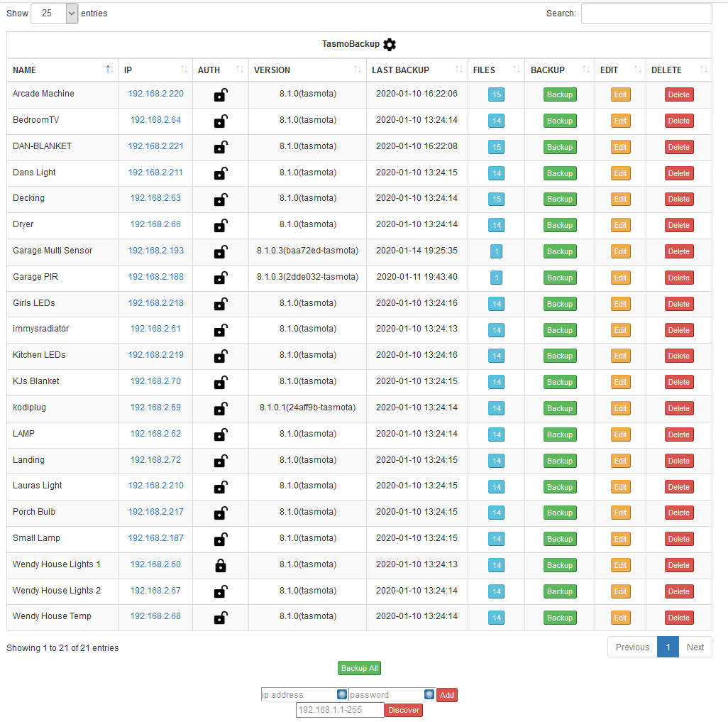The width and height of the screenshot is (728, 722).
Task: Click the locked padlock for Wendy House Lights 1
Action: [x=221, y=565]
